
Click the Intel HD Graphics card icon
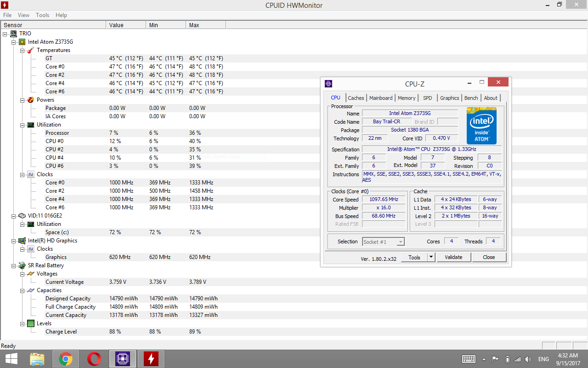coord(22,241)
